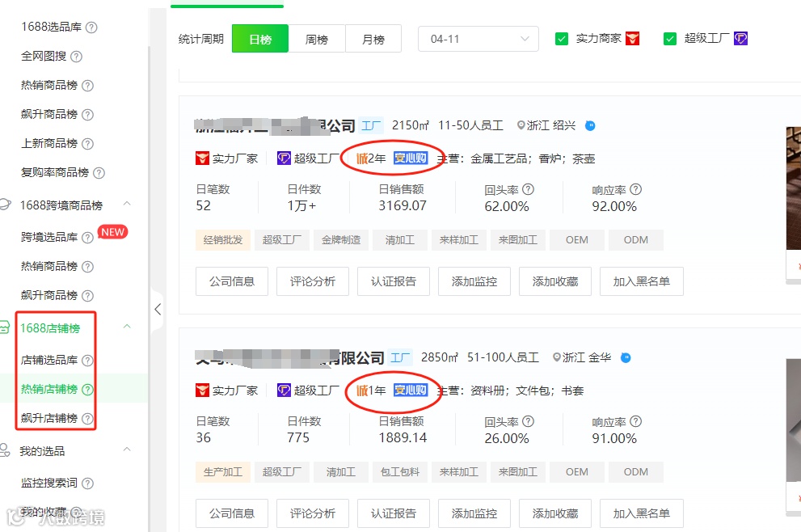This screenshot has height=532, width=801.
Task: Click location pin icon before 浙江 绍兴
Action: pyautogui.click(x=521, y=125)
